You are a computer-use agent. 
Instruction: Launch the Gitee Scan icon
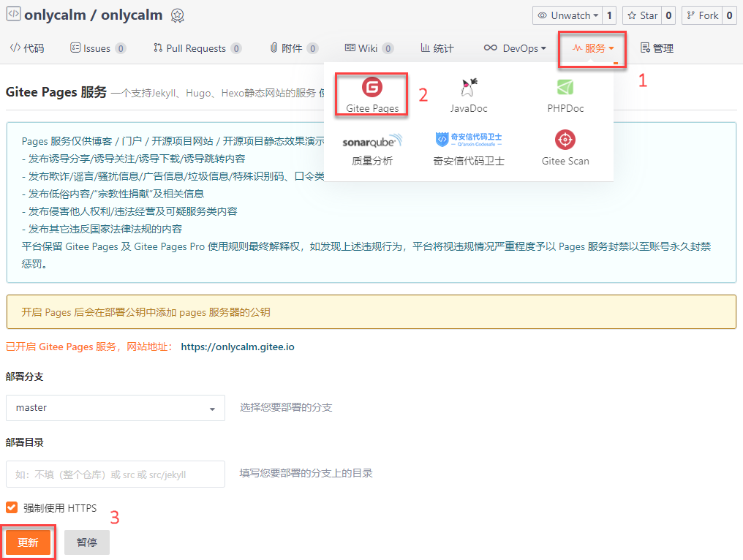(x=565, y=140)
